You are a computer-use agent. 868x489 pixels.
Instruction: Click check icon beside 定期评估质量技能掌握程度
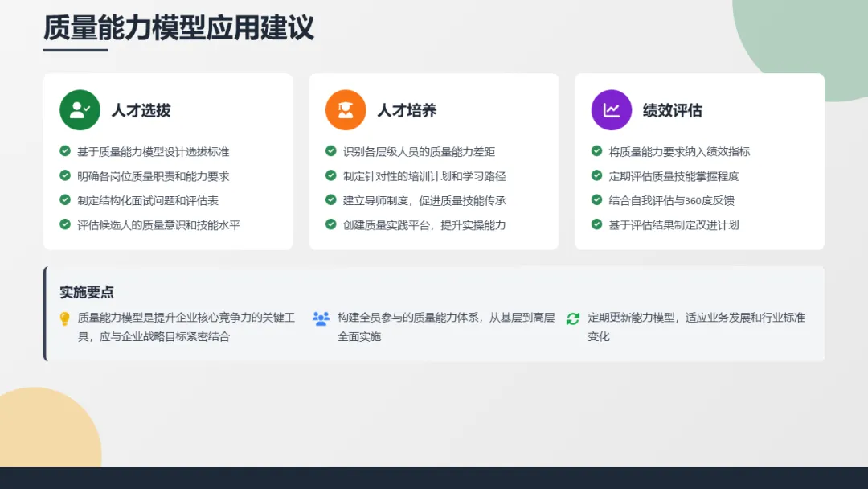point(596,175)
